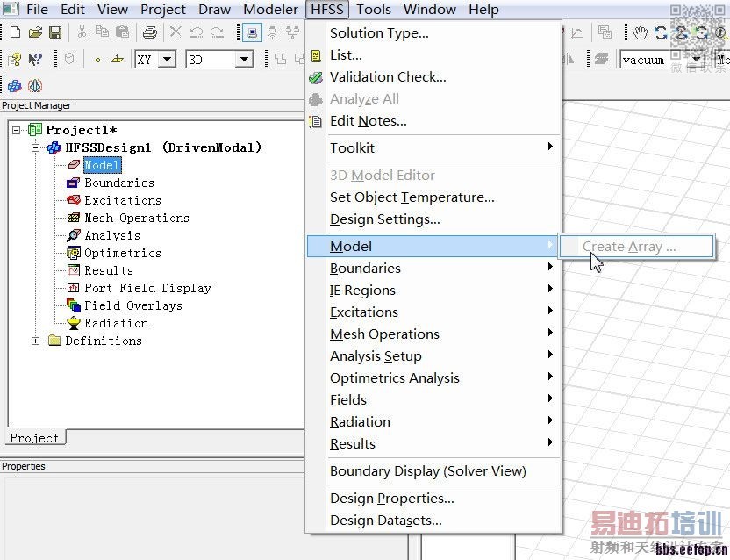Select the Pan hand tool

(x=641, y=32)
